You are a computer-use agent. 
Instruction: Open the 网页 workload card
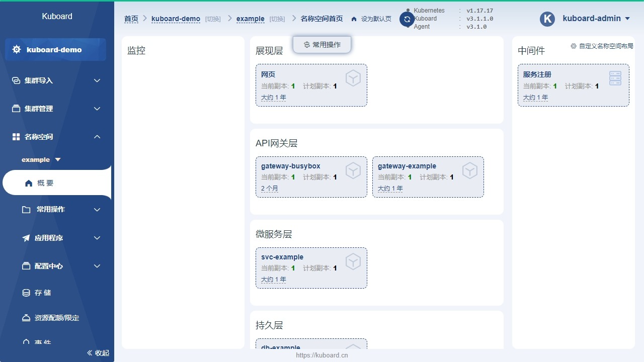[311, 85]
